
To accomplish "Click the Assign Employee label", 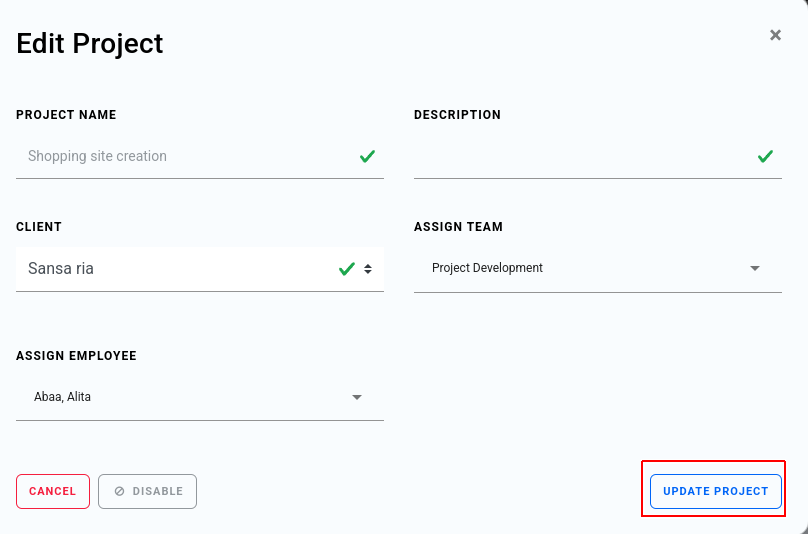I will coord(76,356).
